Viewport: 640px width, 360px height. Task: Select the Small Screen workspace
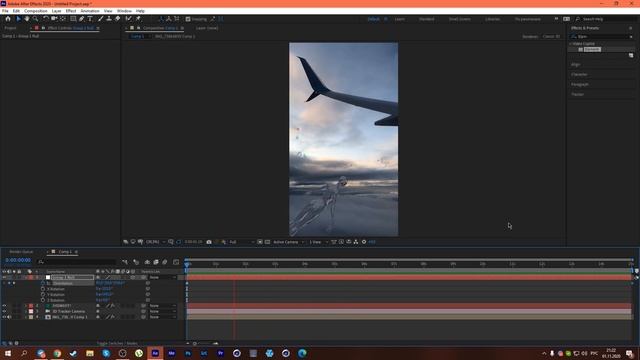(x=460, y=19)
